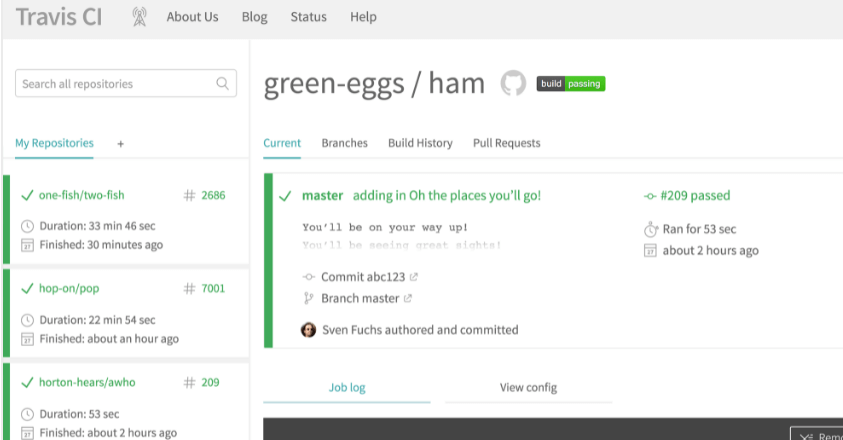
Task: Click the branch icon before Branch master
Action: point(308,299)
